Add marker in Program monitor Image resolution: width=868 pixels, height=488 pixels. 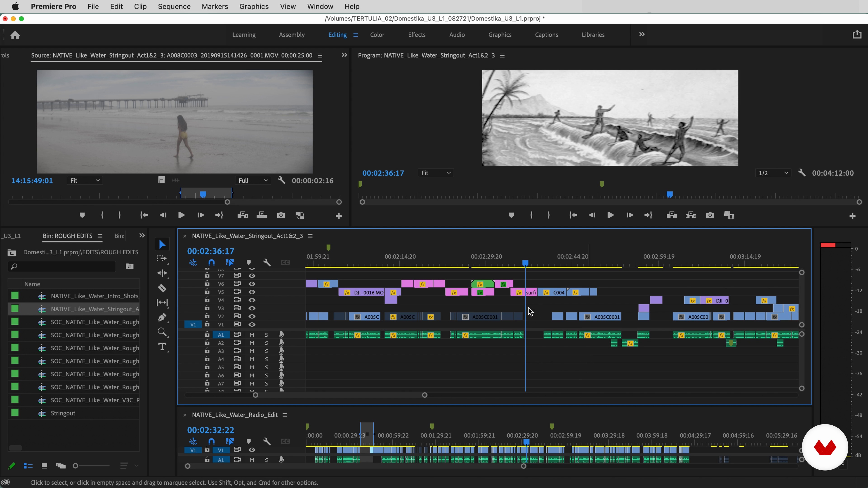(511, 215)
